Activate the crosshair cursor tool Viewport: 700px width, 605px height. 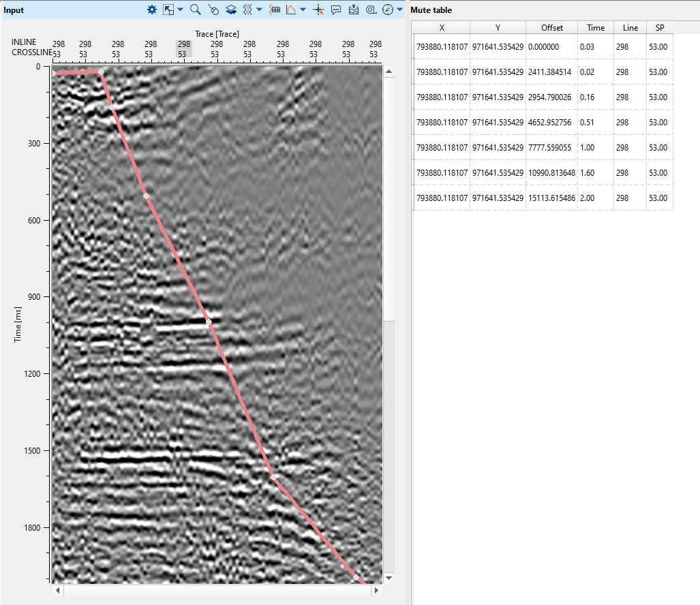318,10
